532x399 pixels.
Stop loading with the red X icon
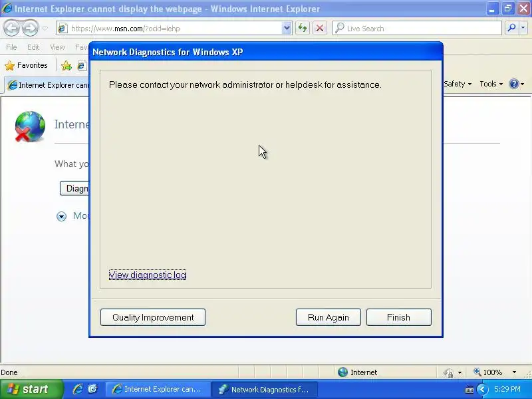tap(320, 28)
